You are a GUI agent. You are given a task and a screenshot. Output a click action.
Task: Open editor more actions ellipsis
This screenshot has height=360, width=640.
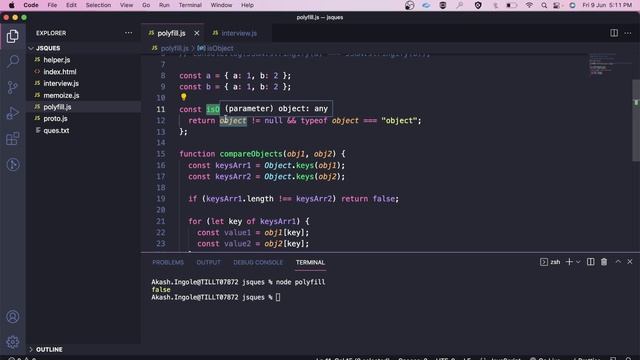(628, 33)
